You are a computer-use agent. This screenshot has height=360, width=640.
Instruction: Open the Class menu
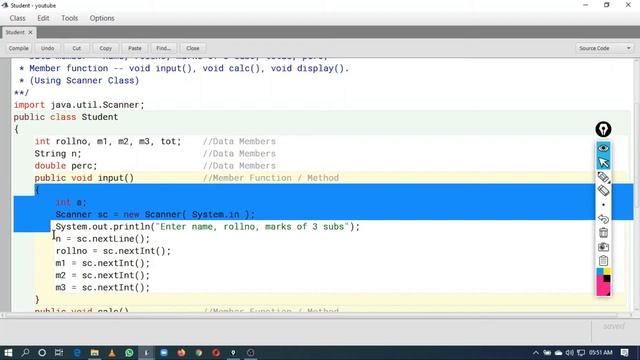(18, 18)
